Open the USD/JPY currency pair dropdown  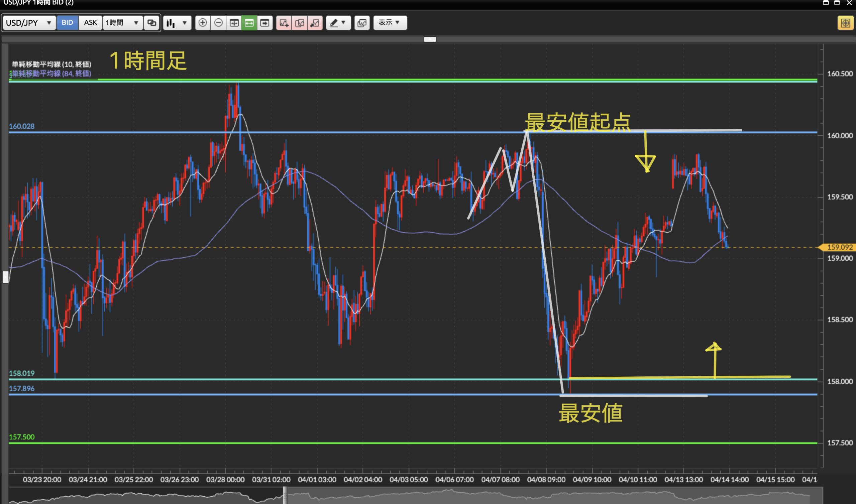pos(29,23)
